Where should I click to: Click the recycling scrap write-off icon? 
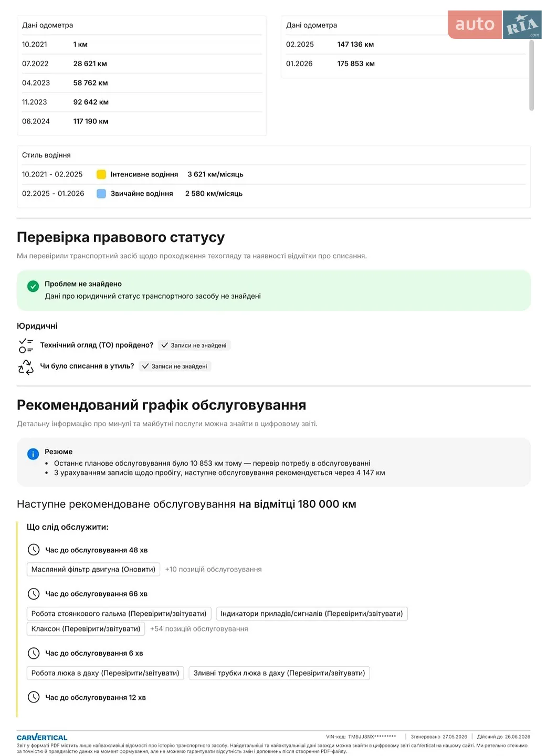(26, 366)
